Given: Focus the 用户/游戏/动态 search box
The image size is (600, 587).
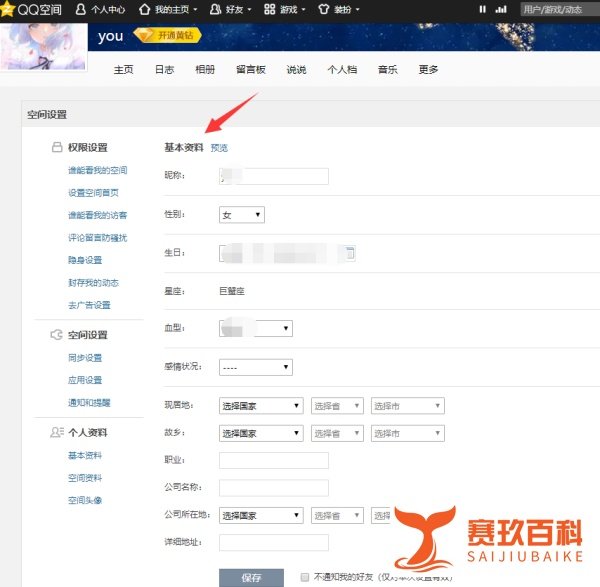Looking at the screenshot, I should click(x=560, y=9).
